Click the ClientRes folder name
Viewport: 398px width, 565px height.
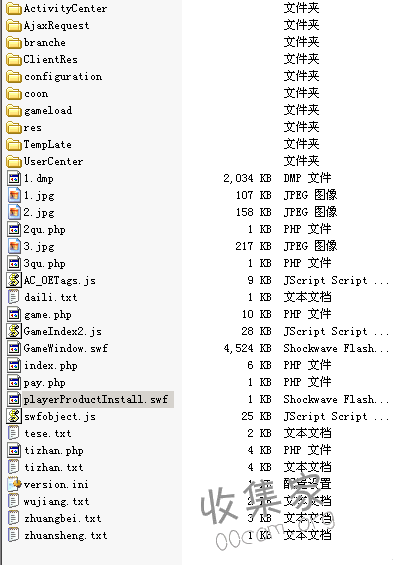(x=50, y=59)
